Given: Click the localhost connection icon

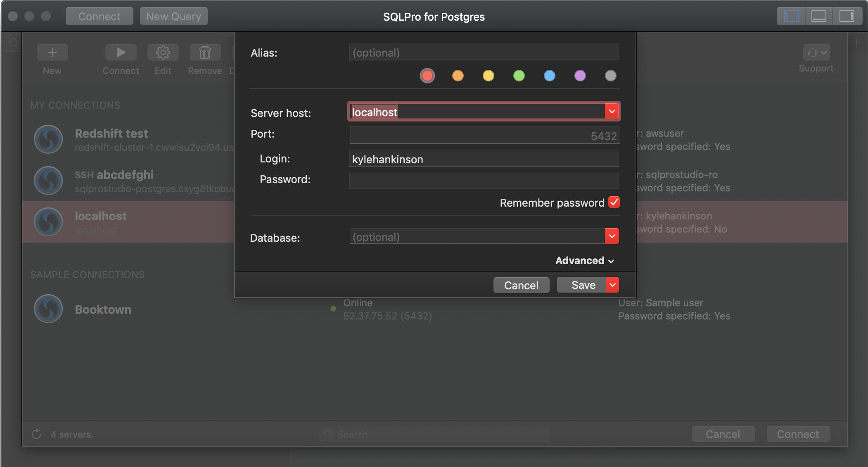Looking at the screenshot, I should point(48,222).
